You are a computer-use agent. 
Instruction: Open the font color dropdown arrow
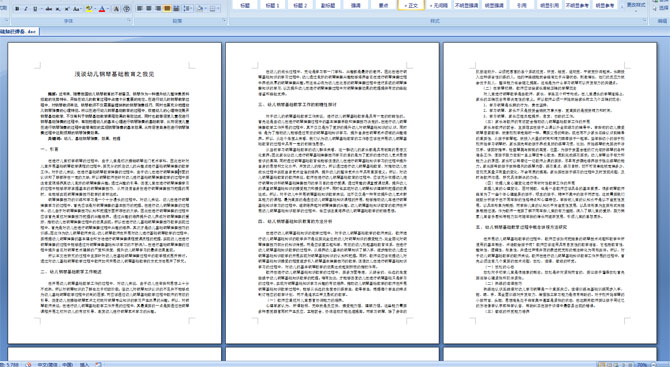pyautogui.click(x=108, y=9)
